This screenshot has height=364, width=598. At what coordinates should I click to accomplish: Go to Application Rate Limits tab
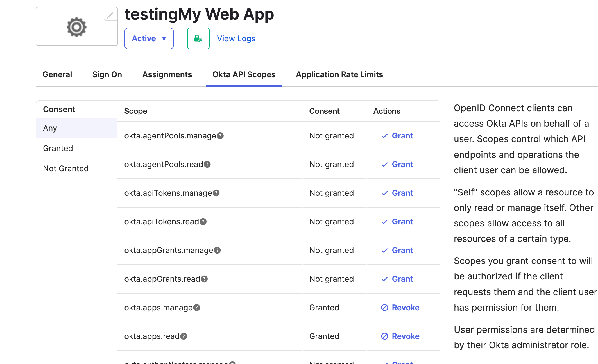pyautogui.click(x=339, y=74)
